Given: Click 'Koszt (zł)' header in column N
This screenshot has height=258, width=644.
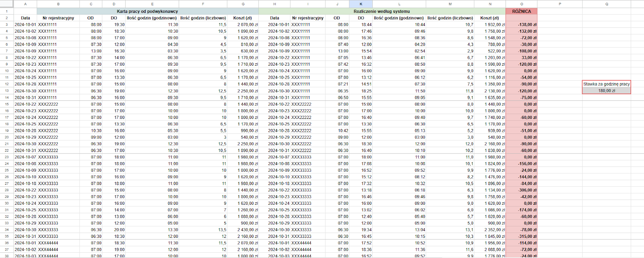Looking at the screenshot, I should 490,18.
